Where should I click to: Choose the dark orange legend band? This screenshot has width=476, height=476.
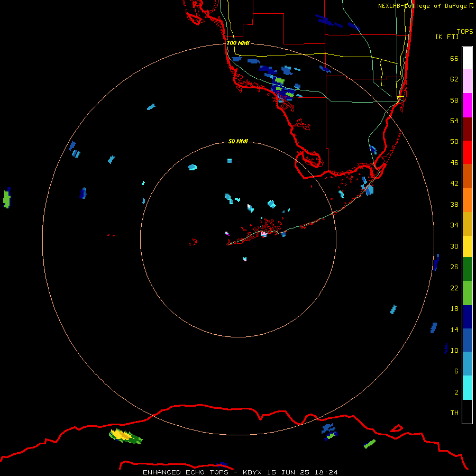(467, 176)
